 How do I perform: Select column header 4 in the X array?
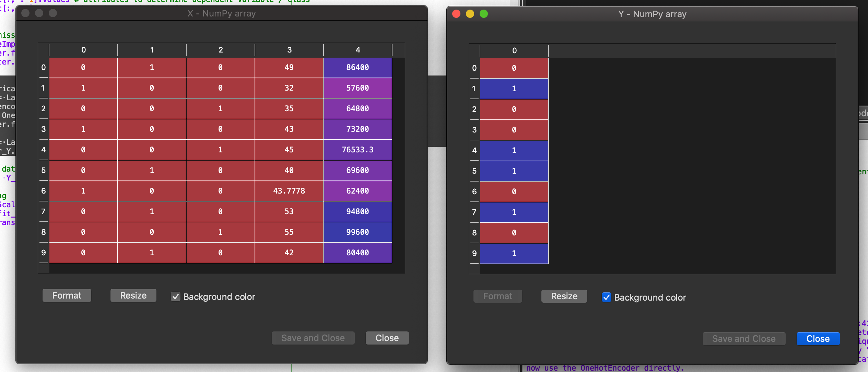pos(357,50)
